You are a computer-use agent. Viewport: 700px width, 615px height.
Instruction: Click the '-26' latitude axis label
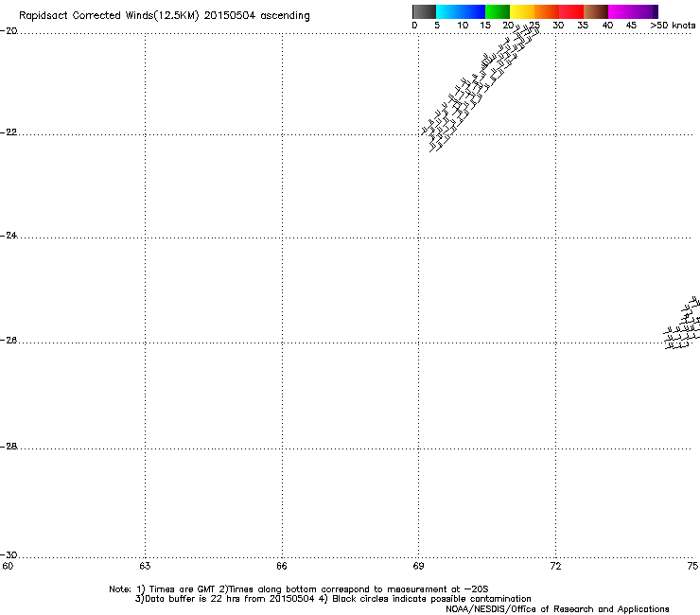pos(9,341)
